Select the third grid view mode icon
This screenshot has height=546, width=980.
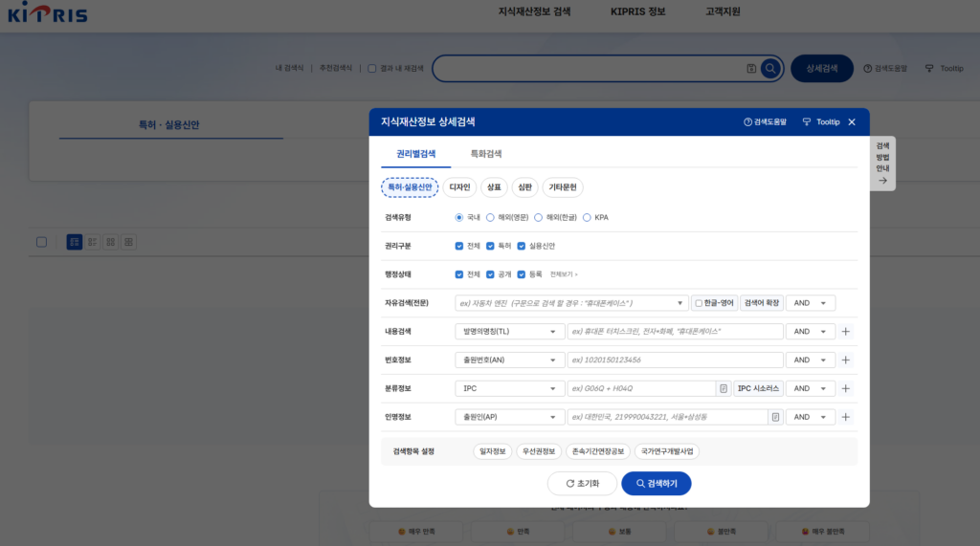[x=111, y=242]
